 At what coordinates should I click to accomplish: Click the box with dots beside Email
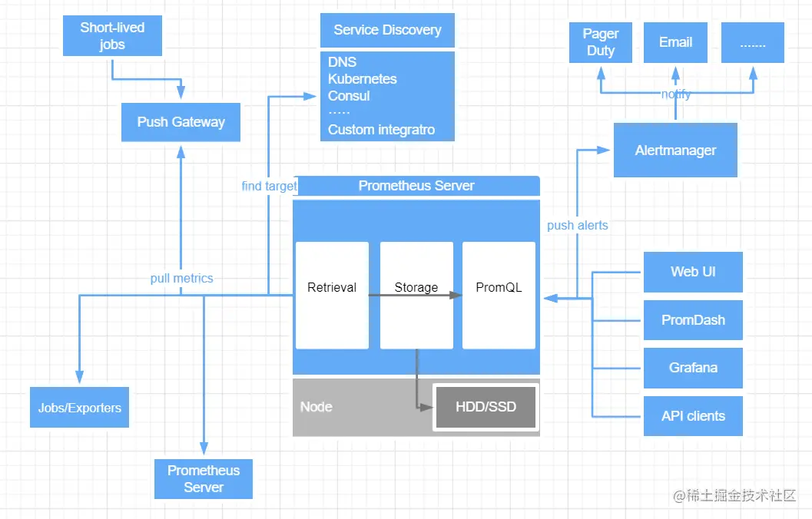pos(752,42)
